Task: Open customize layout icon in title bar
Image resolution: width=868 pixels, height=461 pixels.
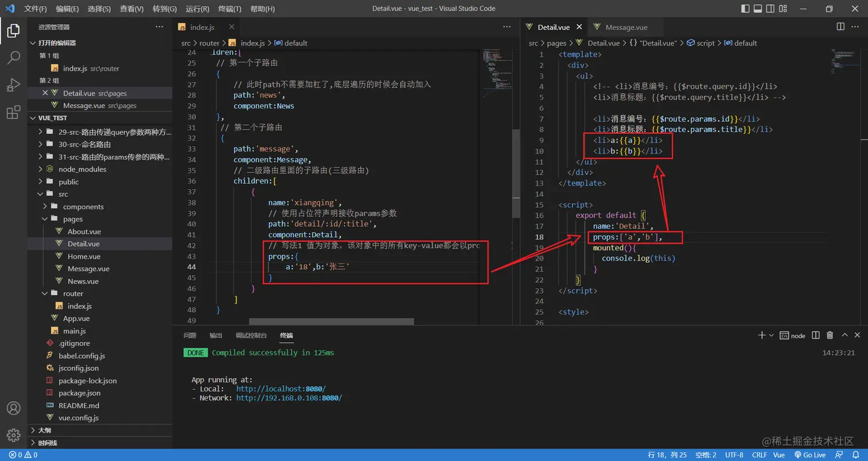Action: [782, 9]
